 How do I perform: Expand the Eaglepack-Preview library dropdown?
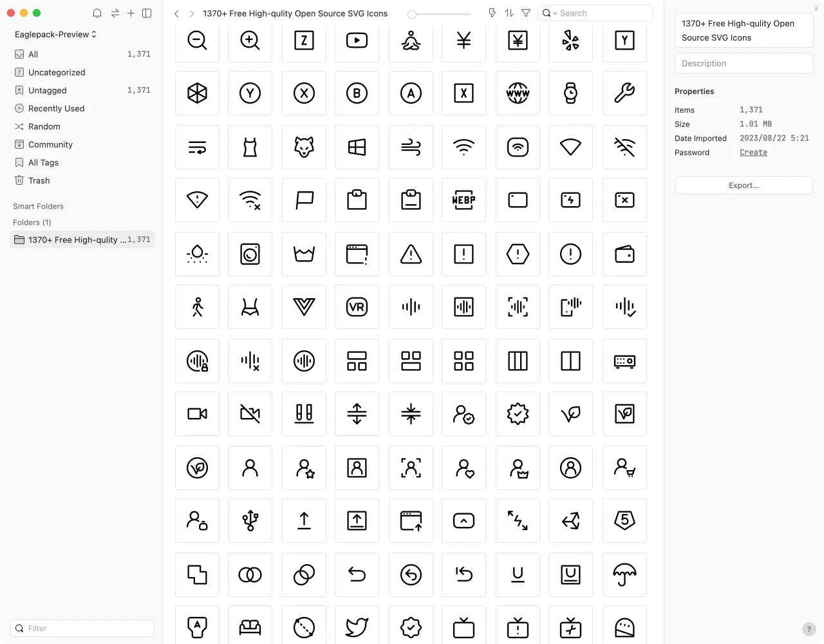point(55,34)
